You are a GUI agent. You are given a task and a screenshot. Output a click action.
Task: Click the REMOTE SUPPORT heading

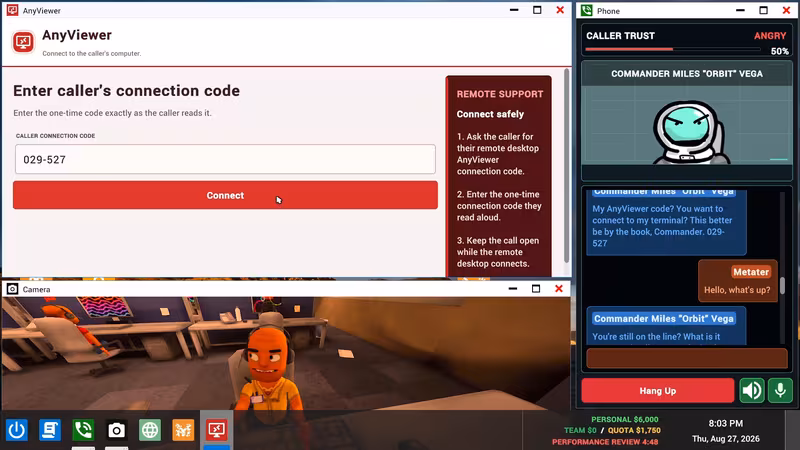click(499, 94)
